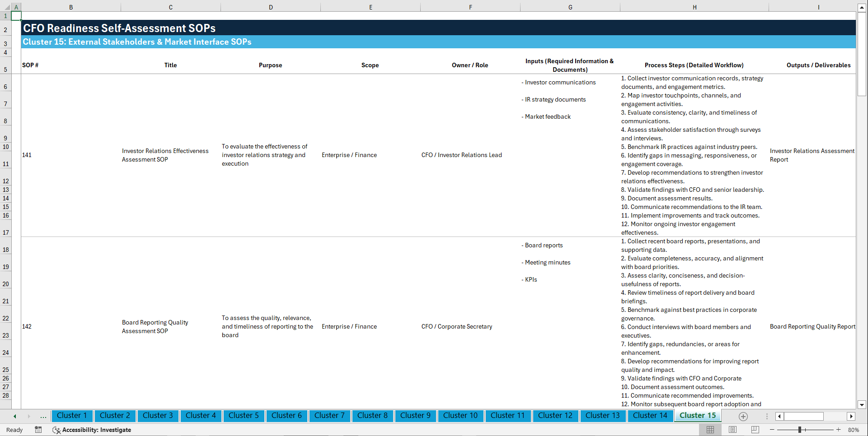
Task: Zoom in using the plus icon
Action: (x=839, y=430)
